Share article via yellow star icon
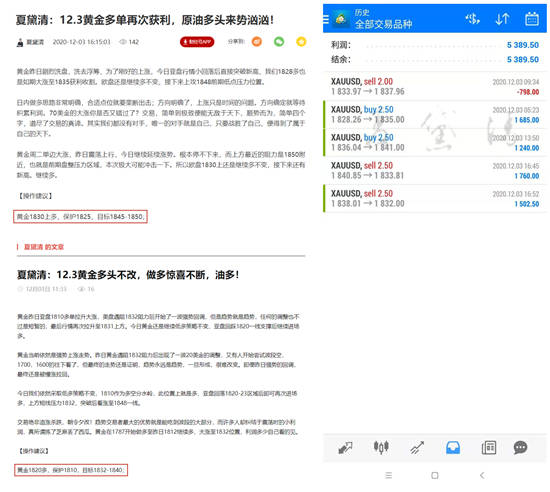The width and height of the screenshot is (550, 492). (x=301, y=42)
